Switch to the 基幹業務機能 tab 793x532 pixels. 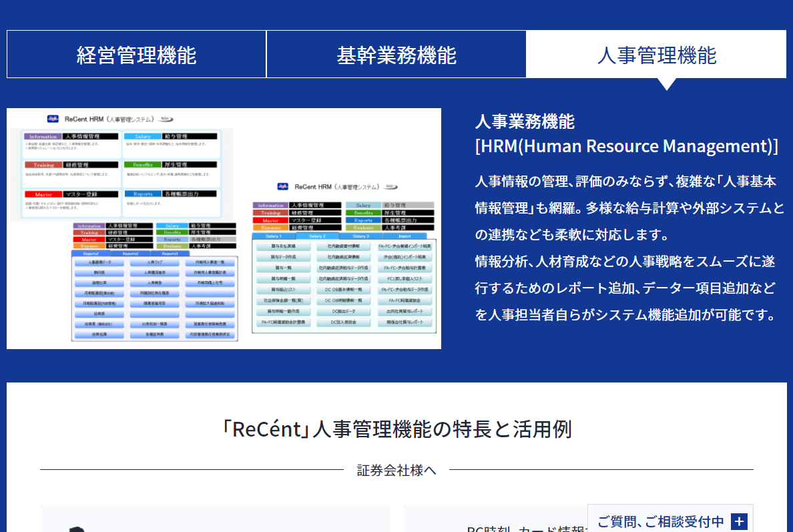[x=396, y=55]
